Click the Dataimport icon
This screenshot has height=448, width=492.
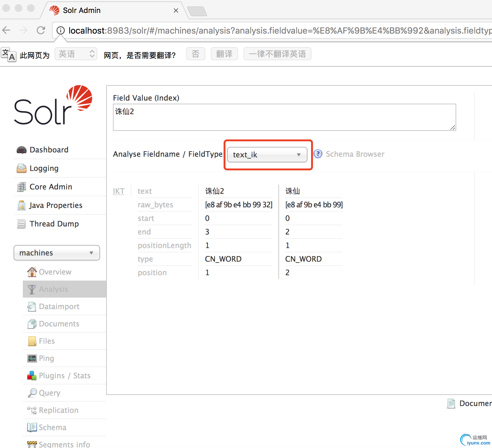(32, 306)
